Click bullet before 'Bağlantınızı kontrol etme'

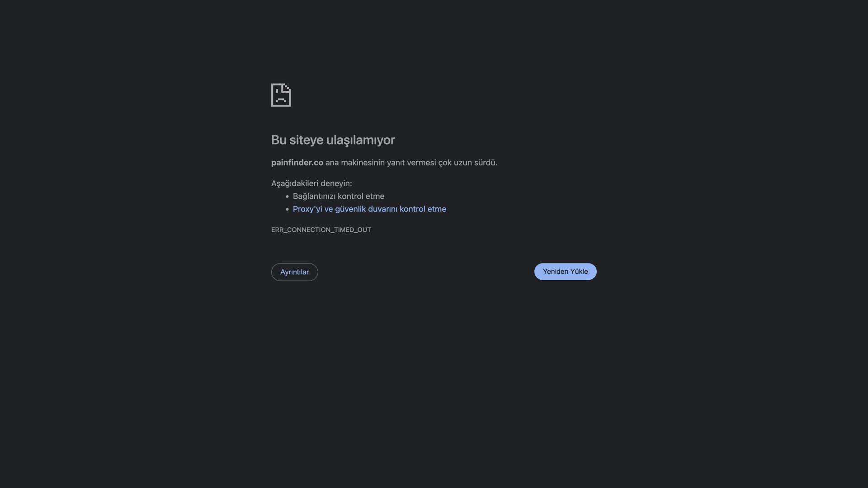pos(287,197)
